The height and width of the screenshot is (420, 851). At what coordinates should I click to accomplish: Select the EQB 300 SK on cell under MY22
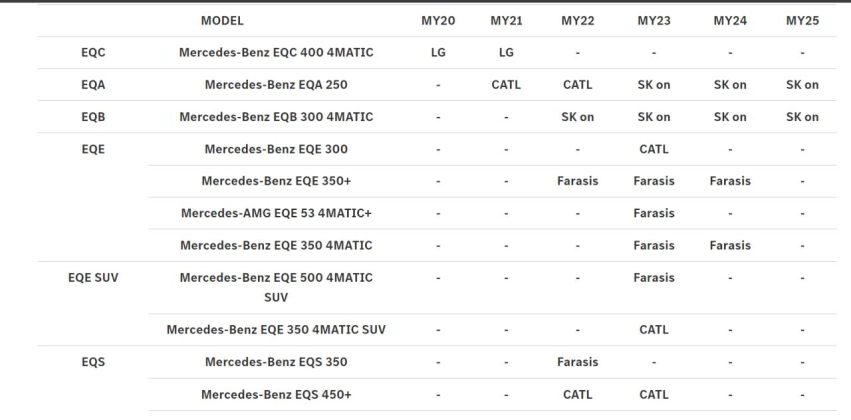point(577,117)
